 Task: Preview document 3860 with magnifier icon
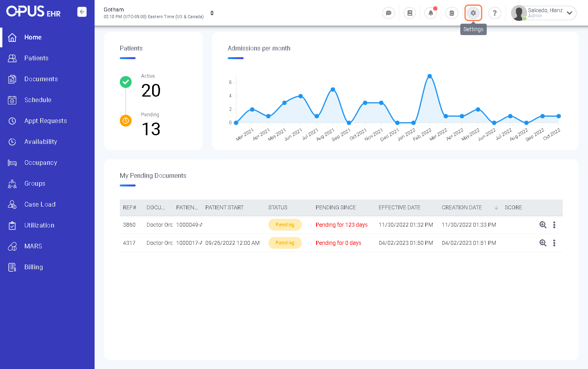(543, 225)
